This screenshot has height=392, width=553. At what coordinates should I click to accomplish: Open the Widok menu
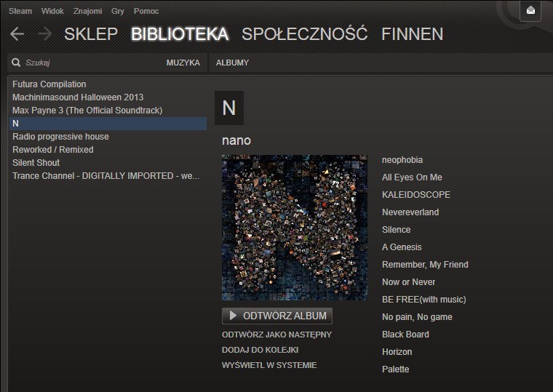click(x=52, y=11)
